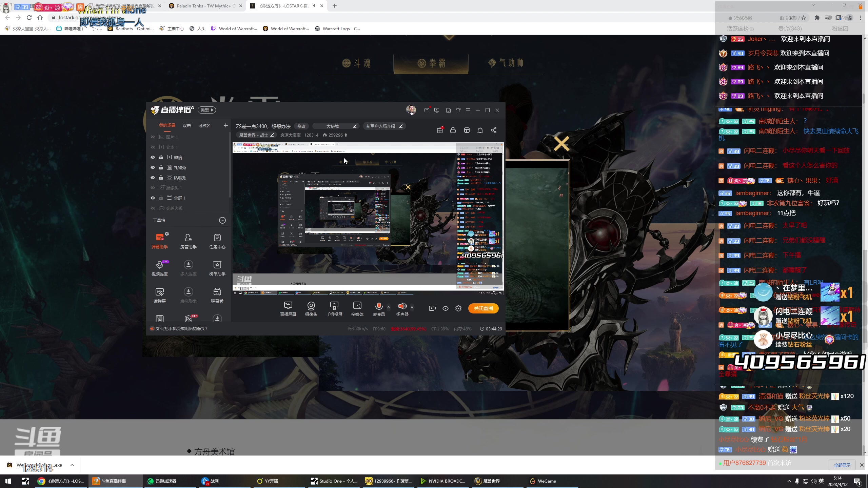This screenshot has width=868, height=488.
Task: Click 全部显示 in the downloads bar
Action: click(842, 465)
